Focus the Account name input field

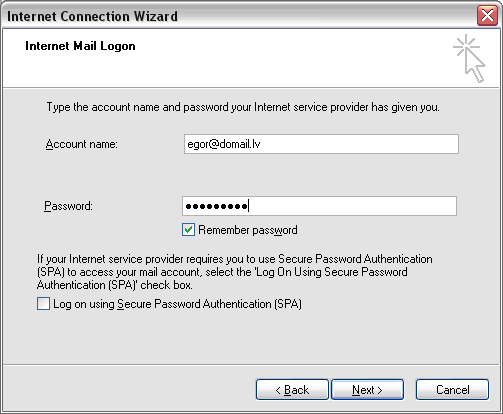[321, 144]
